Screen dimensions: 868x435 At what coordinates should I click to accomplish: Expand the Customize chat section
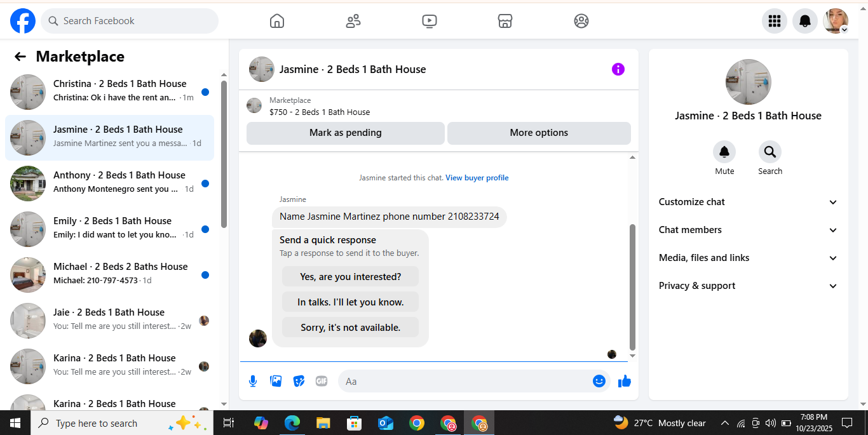(x=749, y=202)
